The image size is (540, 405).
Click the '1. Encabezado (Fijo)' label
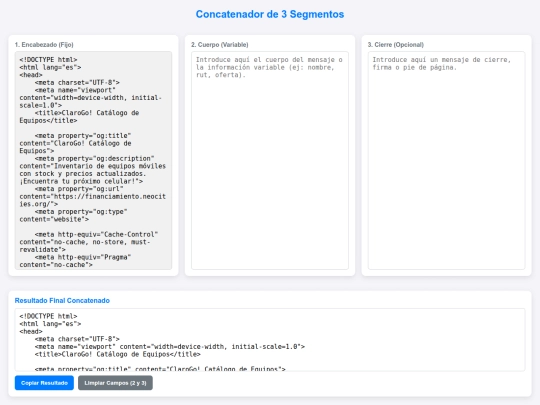[44, 45]
